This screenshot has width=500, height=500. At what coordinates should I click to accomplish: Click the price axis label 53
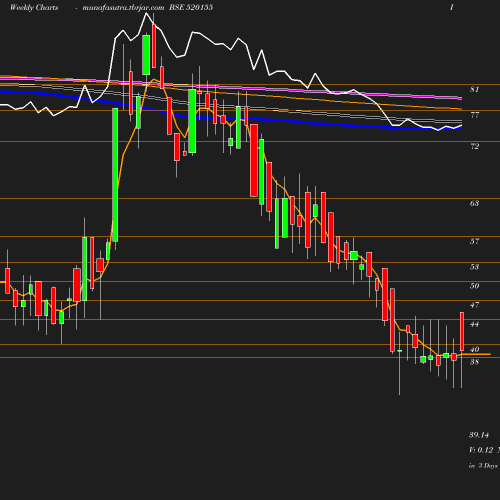[x=475, y=267]
